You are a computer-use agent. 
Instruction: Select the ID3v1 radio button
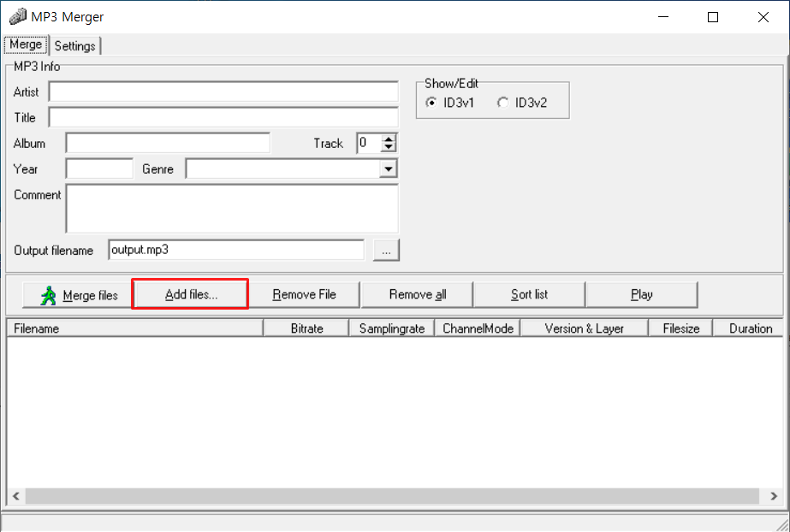click(x=431, y=103)
